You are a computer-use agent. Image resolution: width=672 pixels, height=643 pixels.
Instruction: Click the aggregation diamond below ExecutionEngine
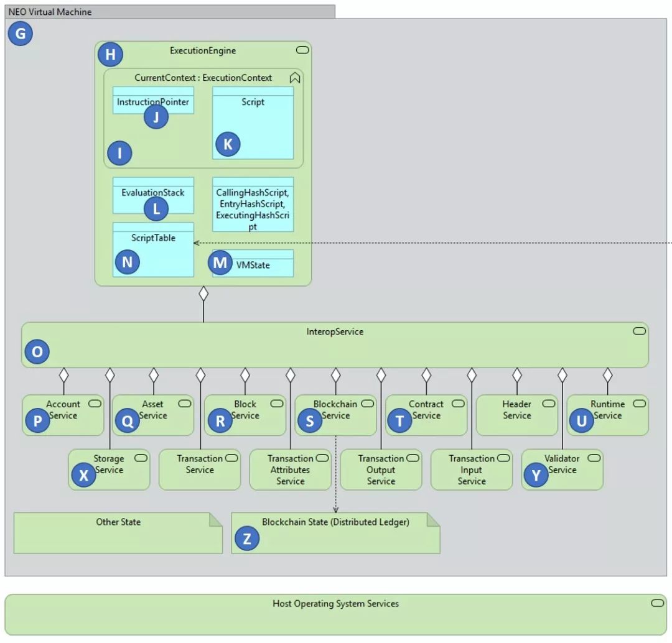tap(203, 294)
